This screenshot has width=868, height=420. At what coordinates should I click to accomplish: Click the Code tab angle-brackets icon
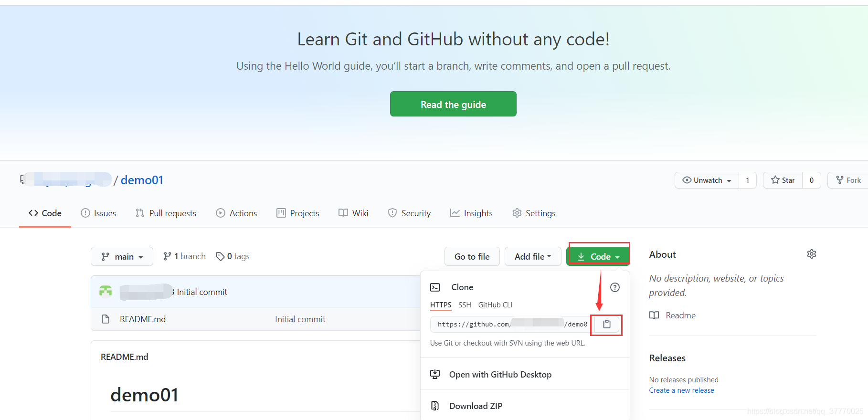[x=33, y=213]
